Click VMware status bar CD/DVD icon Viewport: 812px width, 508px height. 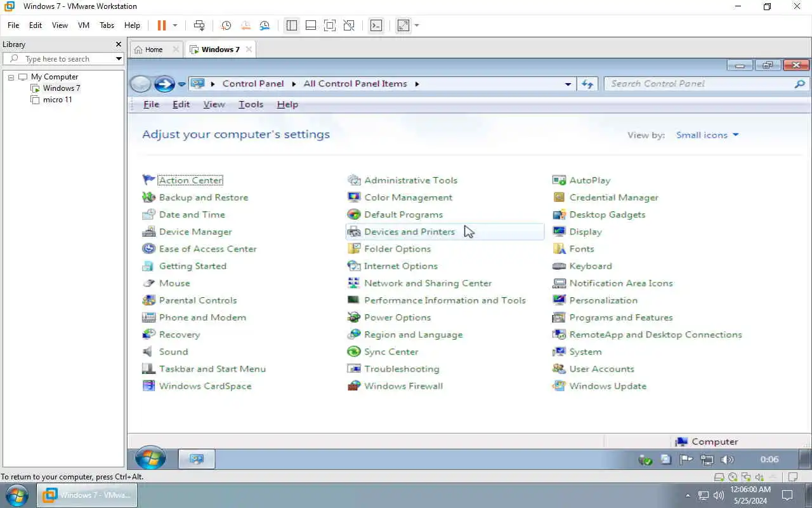[733, 477]
